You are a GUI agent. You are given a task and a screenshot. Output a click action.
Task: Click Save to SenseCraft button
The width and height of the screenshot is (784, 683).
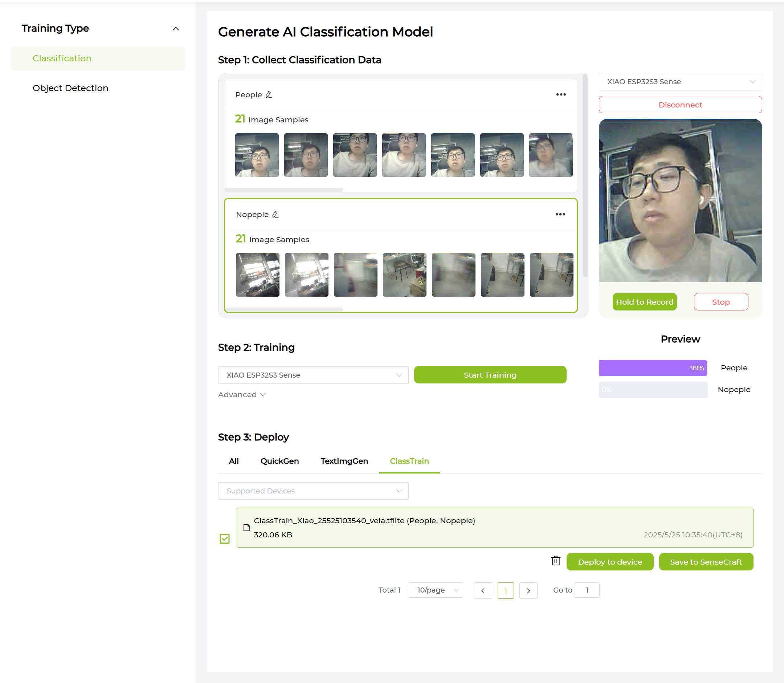click(x=706, y=562)
